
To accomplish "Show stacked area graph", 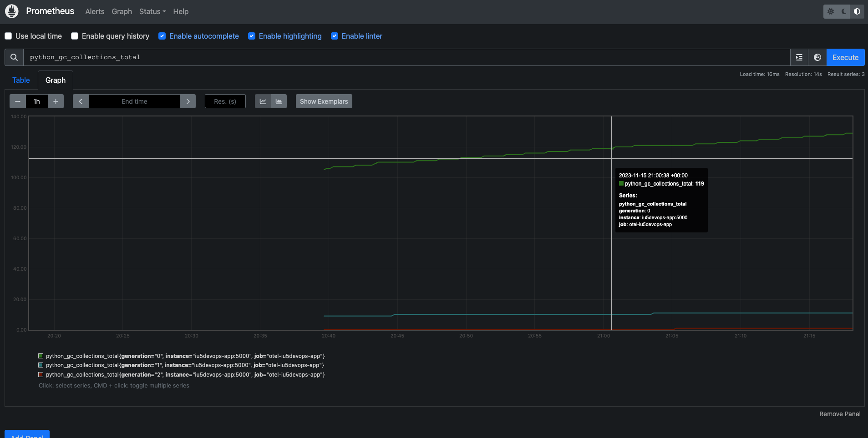I will pos(279,101).
